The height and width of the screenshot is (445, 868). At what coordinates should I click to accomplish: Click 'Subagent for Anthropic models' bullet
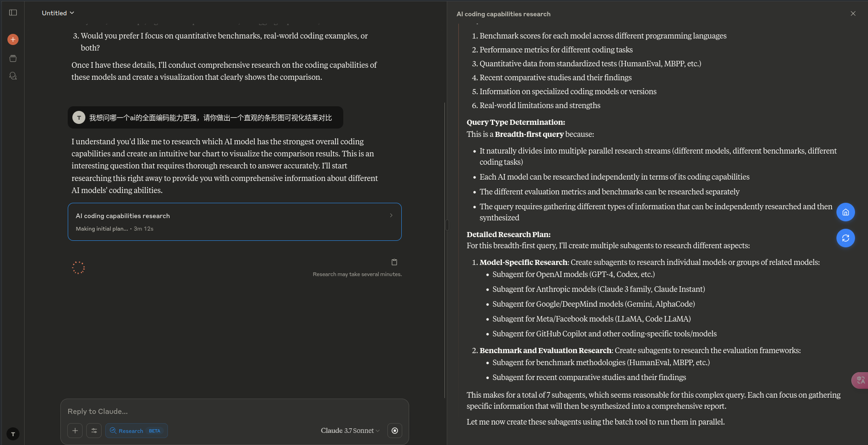pyautogui.click(x=598, y=289)
